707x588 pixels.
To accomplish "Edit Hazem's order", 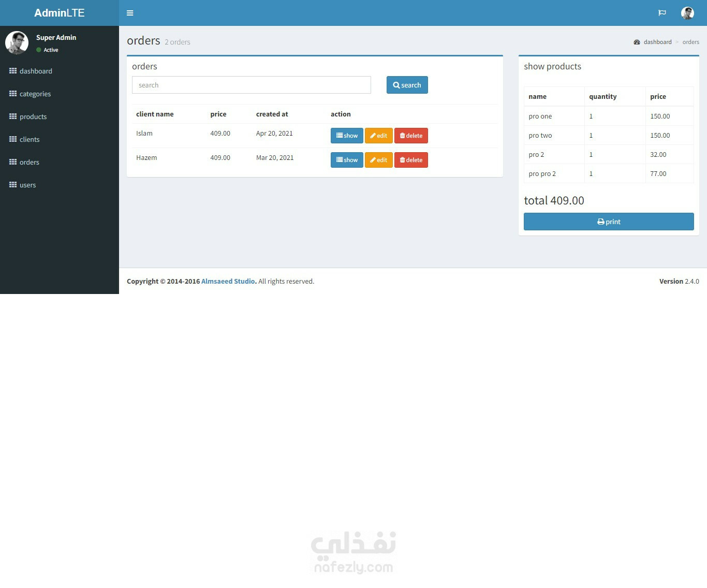I will pyautogui.click(x=379, y=160).
